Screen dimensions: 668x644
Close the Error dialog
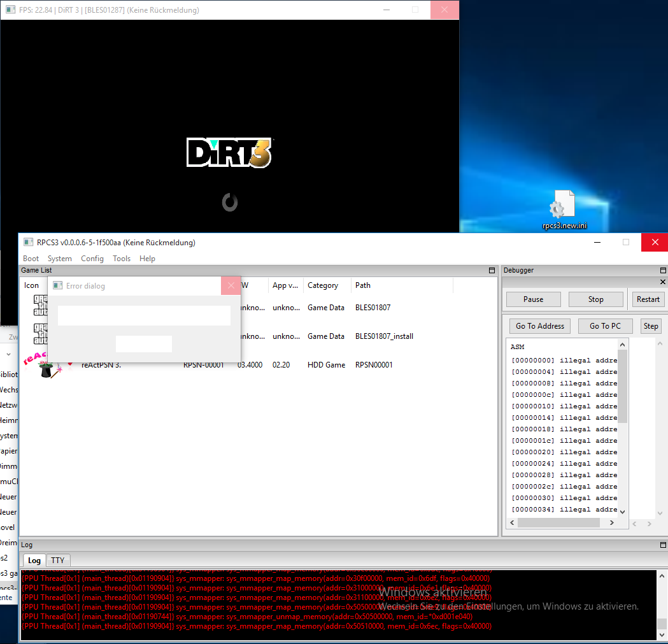tap(231, 286)
